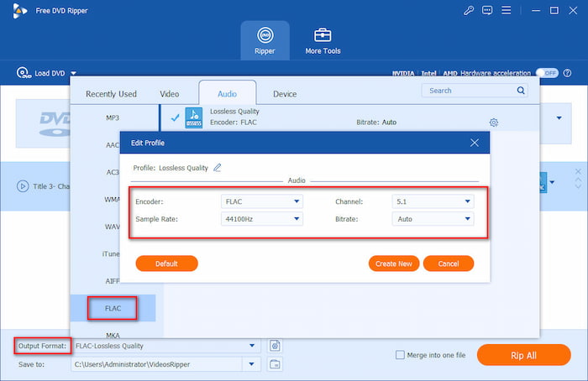Remove title row with X icon
588x381 pixels.
(578, 171)
